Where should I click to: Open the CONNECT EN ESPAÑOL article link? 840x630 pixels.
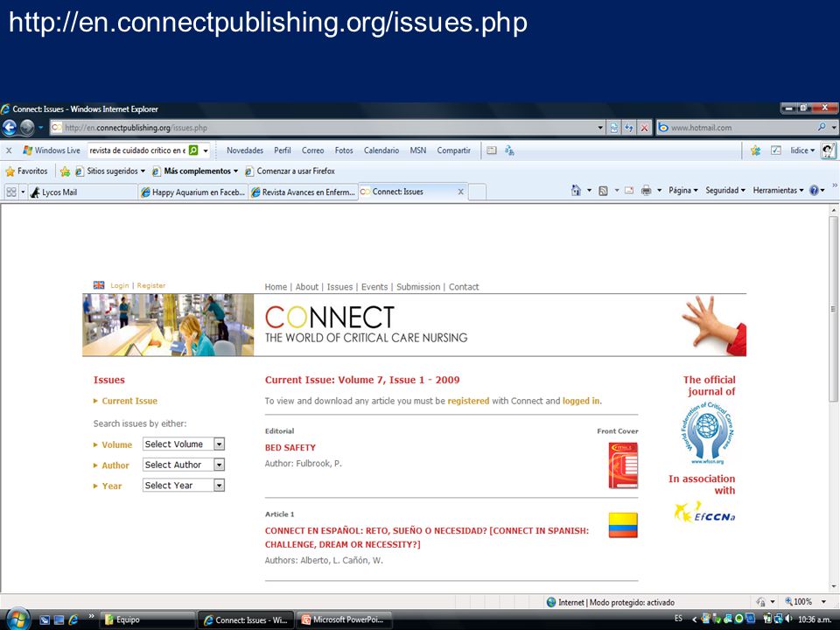[x=426, y=537]
